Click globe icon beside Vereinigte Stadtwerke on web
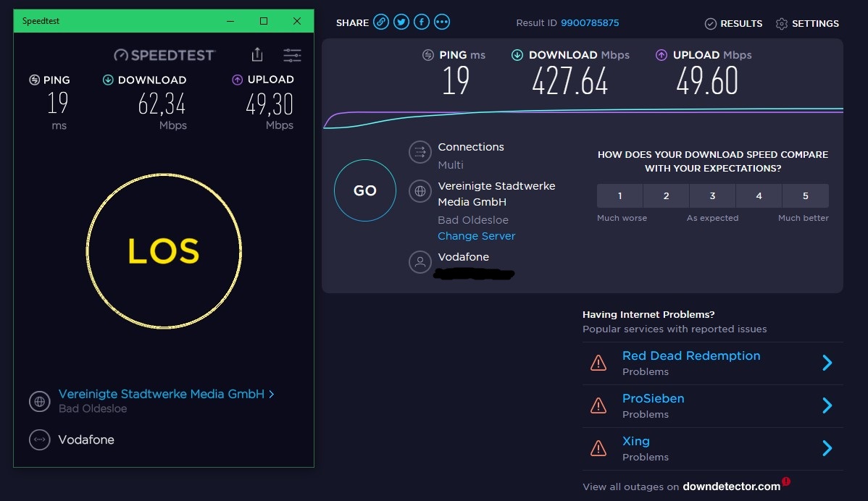868x501 pixels. (420, 191)
